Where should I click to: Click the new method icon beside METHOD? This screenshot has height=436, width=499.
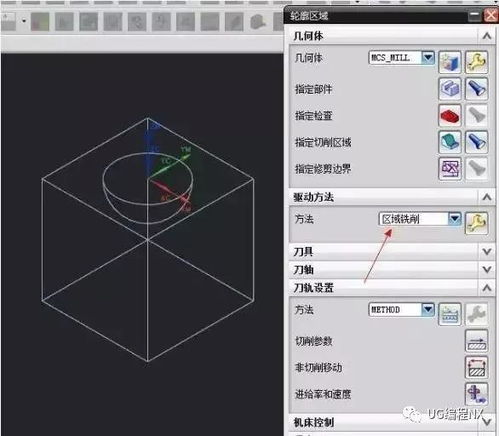[x=450, y=314]
